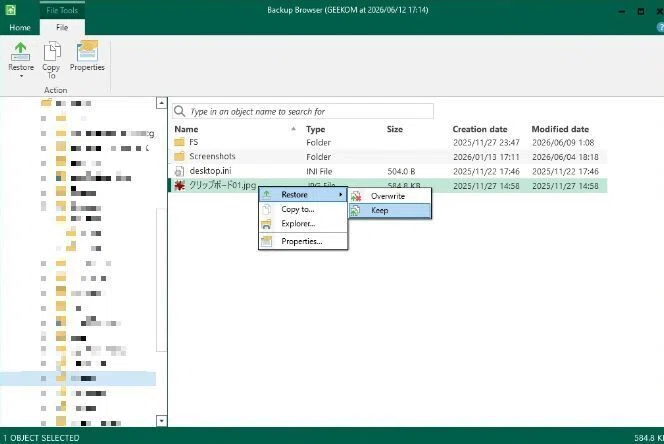Focus the object name search field
Image resolution: width=664 pixels, height=444 pixels.
(x=303, y=111)
